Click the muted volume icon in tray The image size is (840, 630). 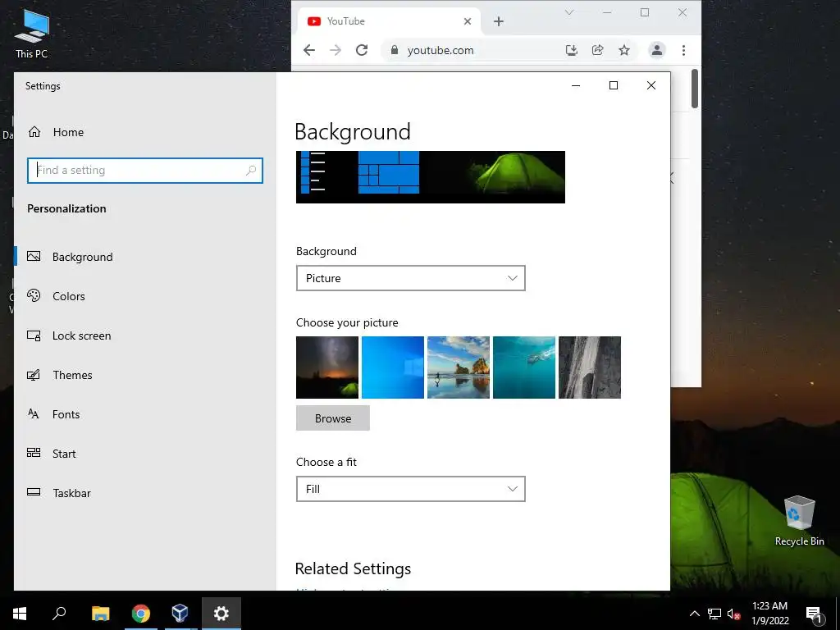(x=734, y=614)
